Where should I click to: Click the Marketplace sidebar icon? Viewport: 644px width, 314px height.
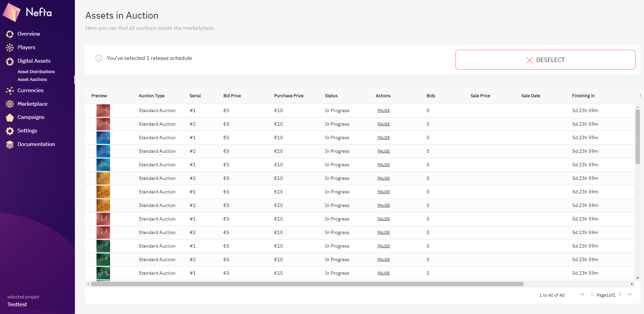pyautogui.click(x=10, y=104)
